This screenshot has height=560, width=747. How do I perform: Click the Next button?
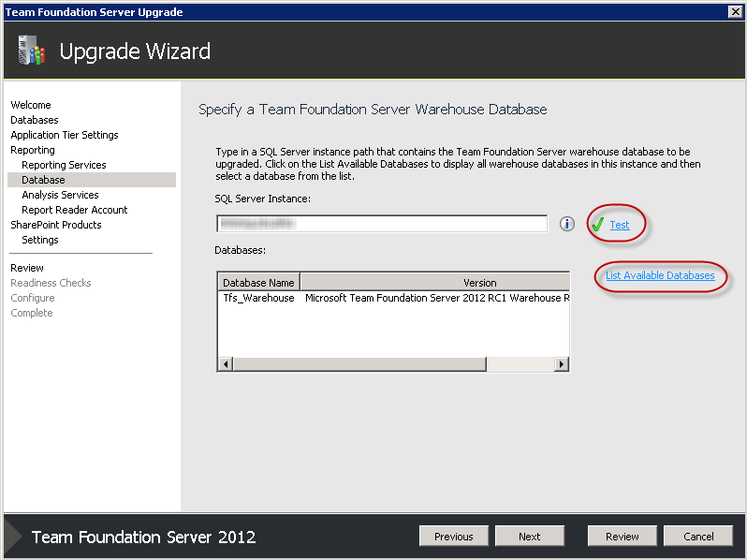(x=529, y=537)
